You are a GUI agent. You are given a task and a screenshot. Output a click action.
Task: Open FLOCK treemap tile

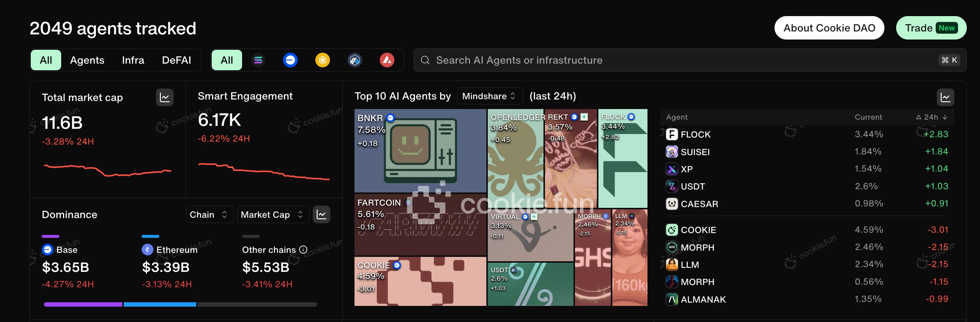(623, 158)
